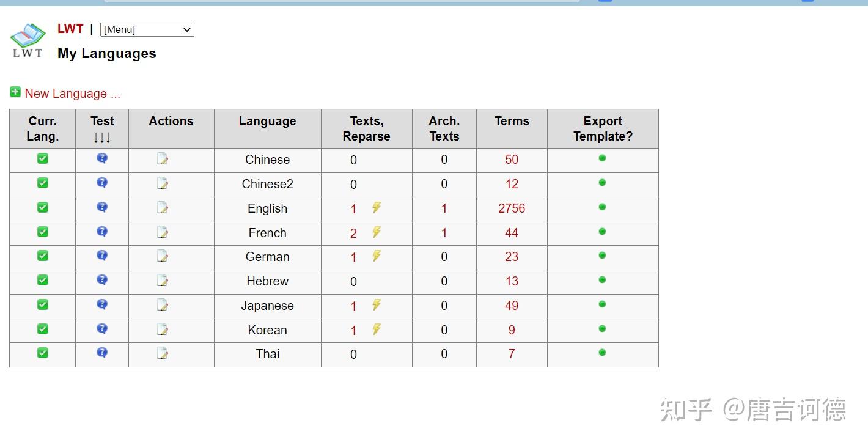Open Japanese terms count 49
Image resolution: width=868 pixels, height=445 pixels.
coord(512,306)
